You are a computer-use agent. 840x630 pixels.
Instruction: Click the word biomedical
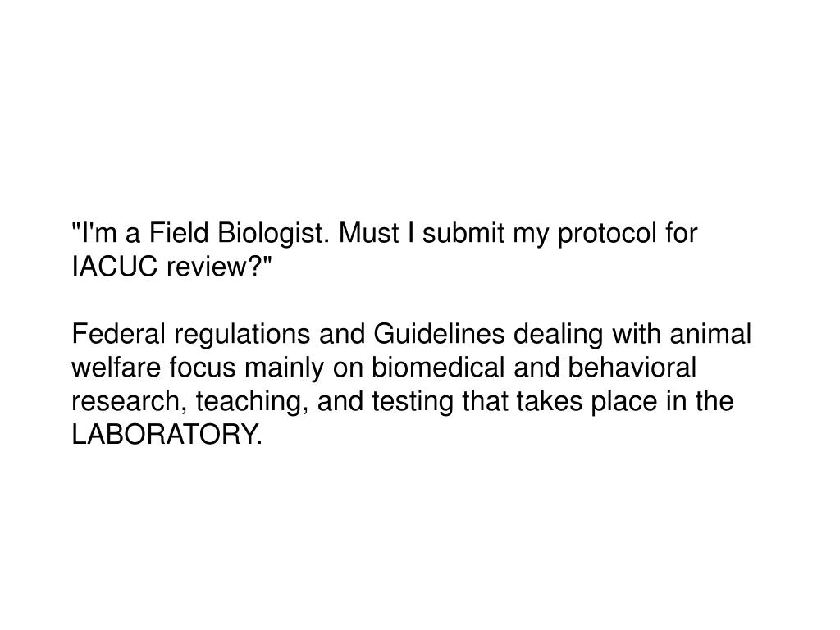click(438, 367)
